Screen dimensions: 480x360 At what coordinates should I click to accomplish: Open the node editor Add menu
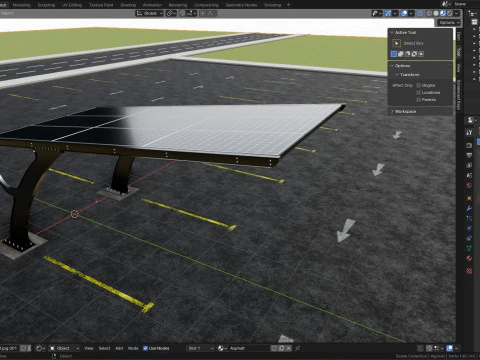tap(119, 348)
